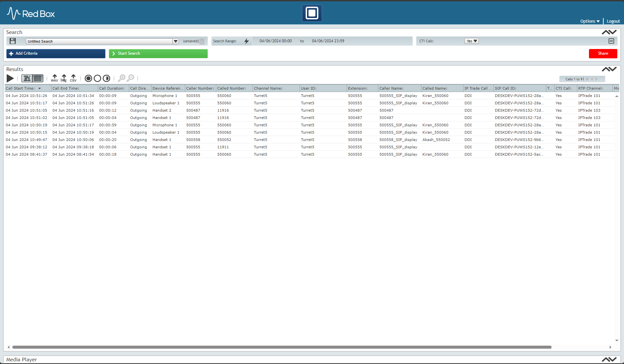Viewport: 624px width, 364px height.
Task: Click Start Search button
Action: [x=158, y=54]
